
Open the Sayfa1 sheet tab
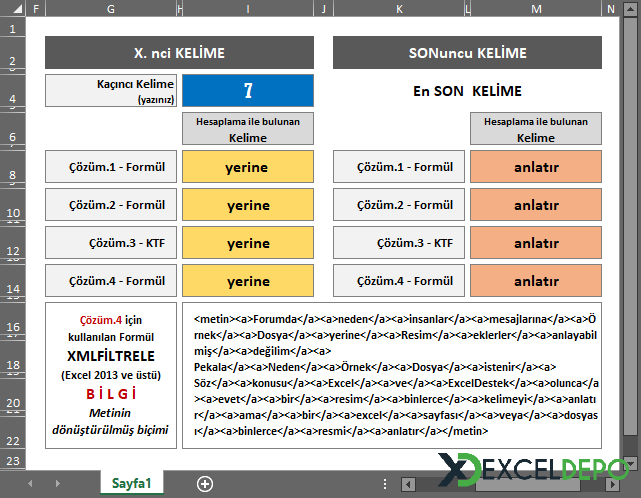pyautogui.click(x=131, y=484)
